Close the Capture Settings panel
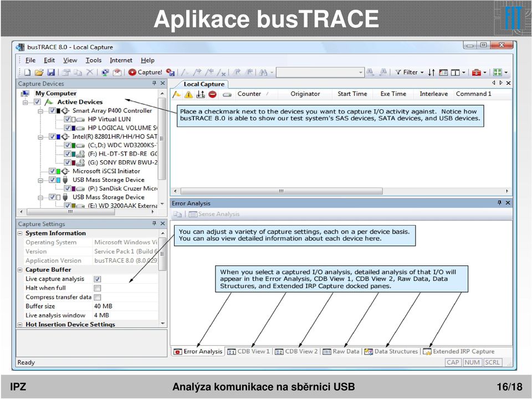The height and width of the screenshot is (399, 532). pos(162,223)
